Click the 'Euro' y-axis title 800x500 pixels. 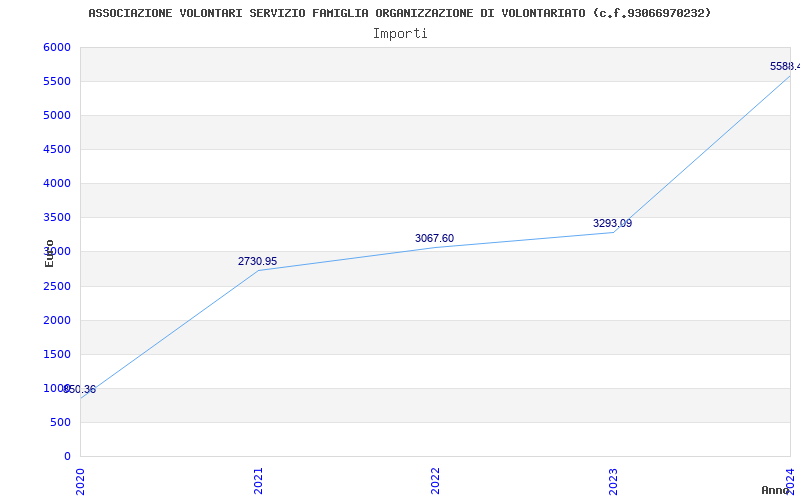pyautogui.click(x=49, y=253)
